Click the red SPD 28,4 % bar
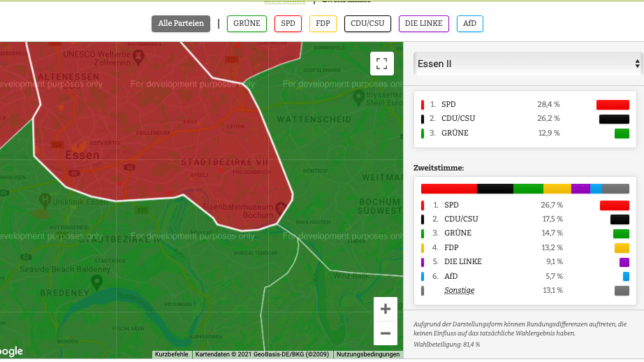 (x=613, y=105)
